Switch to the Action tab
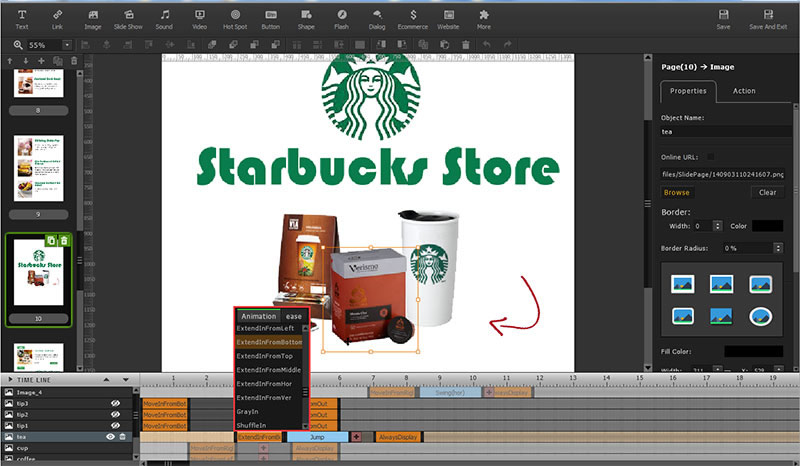The image size is (800, 466). [x=744, y=91]
